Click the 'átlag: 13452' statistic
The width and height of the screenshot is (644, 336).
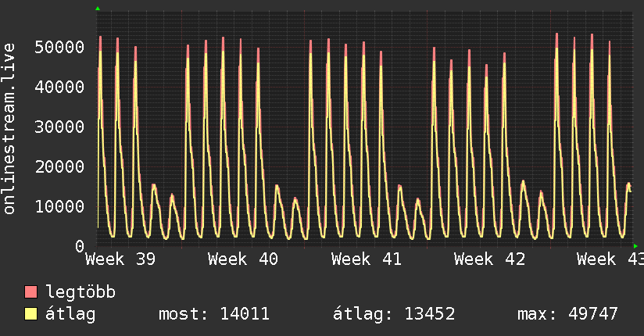[394, 314]
